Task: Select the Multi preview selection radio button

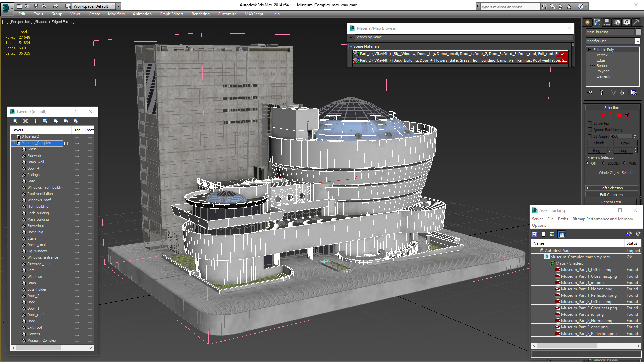Action: pos(625,163)
